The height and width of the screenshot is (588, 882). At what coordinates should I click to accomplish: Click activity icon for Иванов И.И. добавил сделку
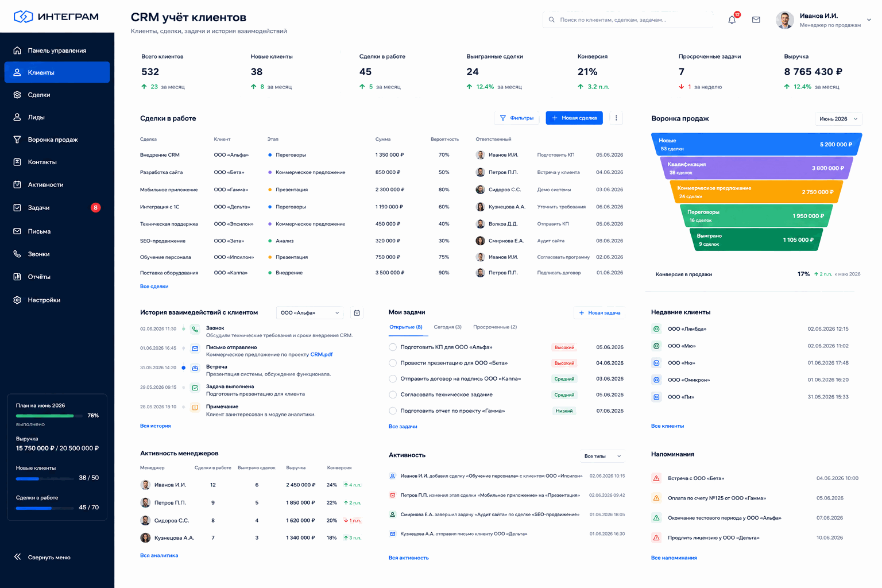click(x=393, y=476)
